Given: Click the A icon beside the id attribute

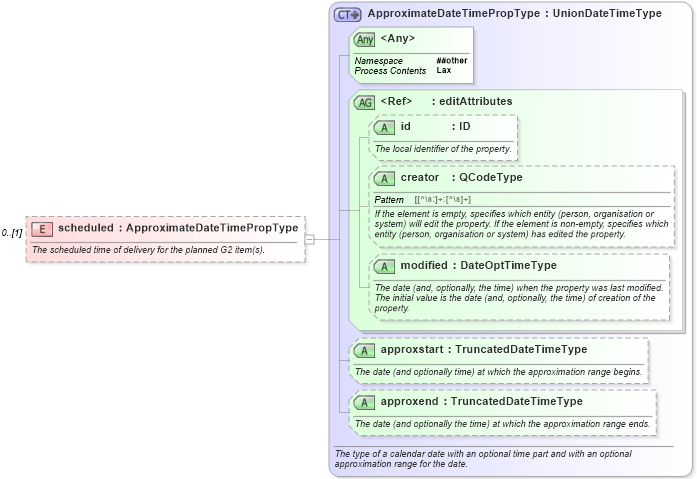Looking at the screenshot, I should 384,128.
